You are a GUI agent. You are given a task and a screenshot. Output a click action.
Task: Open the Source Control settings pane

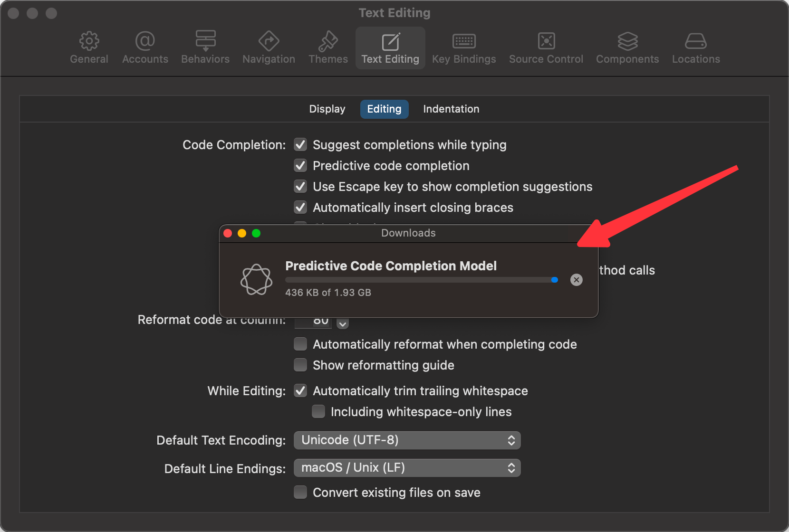(546, 48)
